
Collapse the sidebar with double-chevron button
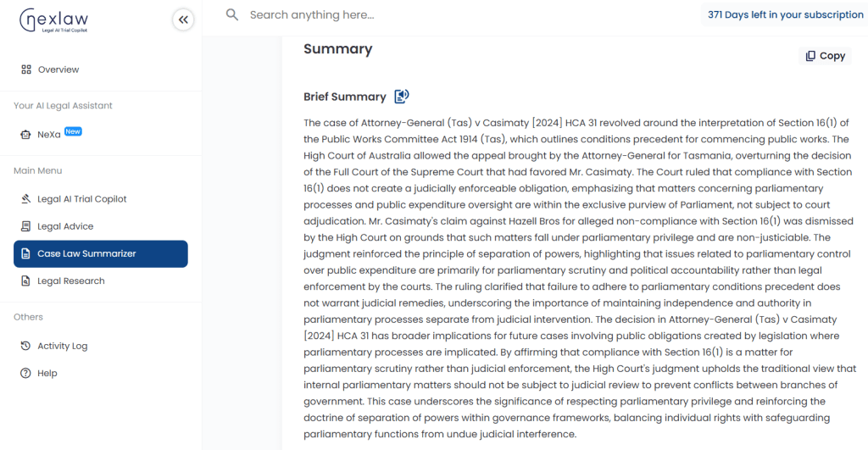(x=183, y=20)
